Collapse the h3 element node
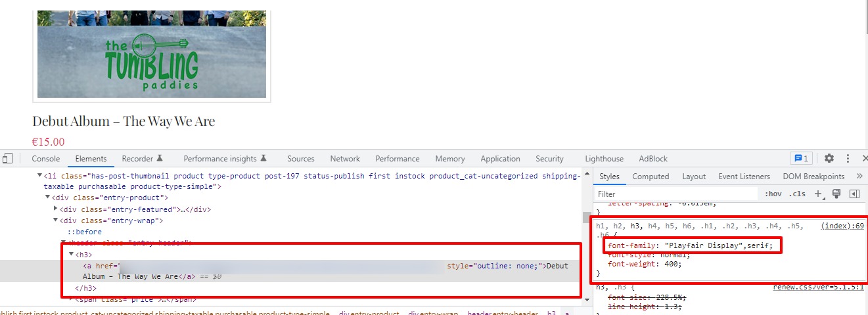 click(72, 254)
